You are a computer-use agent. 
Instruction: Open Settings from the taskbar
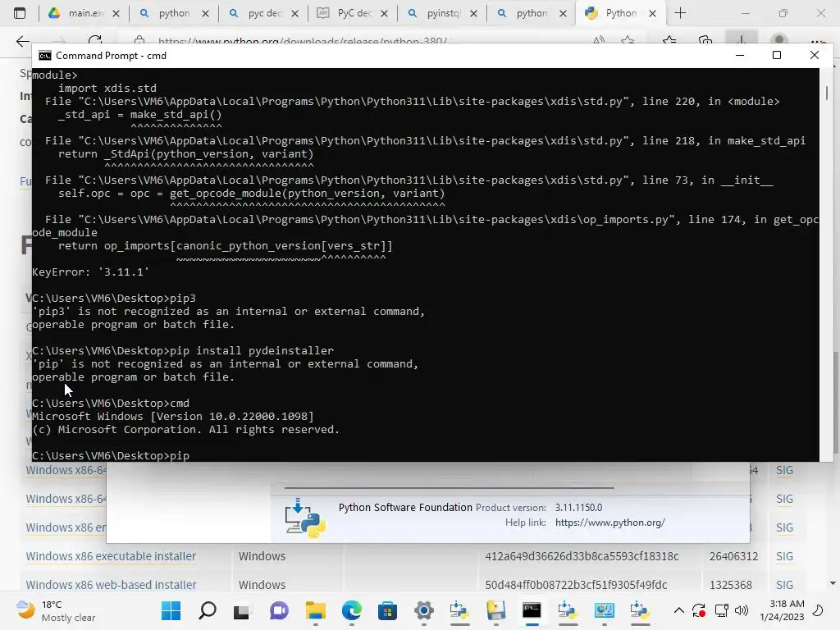(424, 610)
